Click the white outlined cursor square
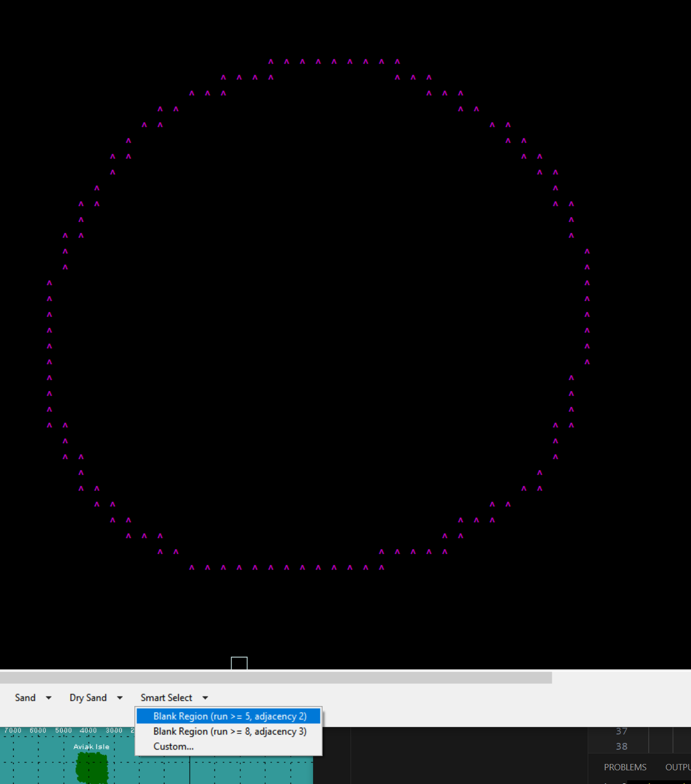 (x=239, y=663)
